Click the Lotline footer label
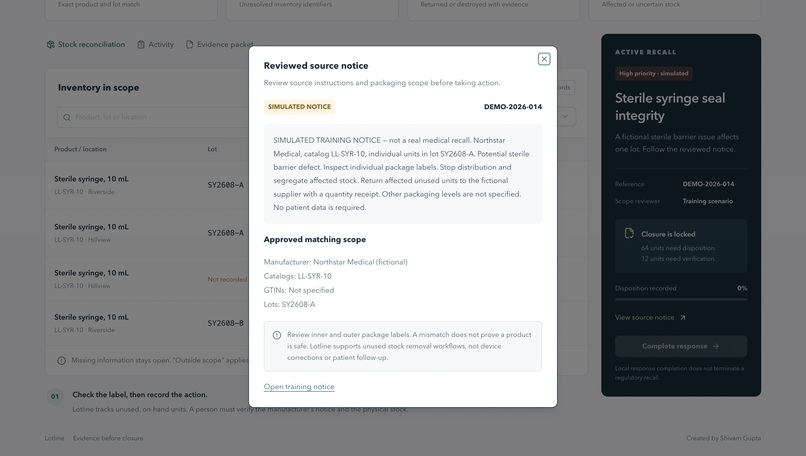 coord(54,439)
